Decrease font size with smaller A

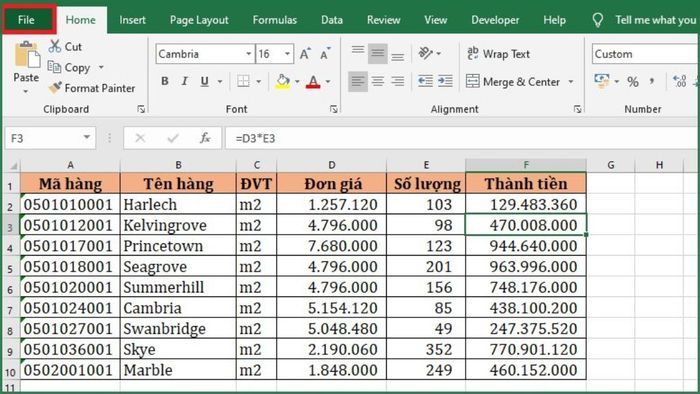click(x=325, y=54)
